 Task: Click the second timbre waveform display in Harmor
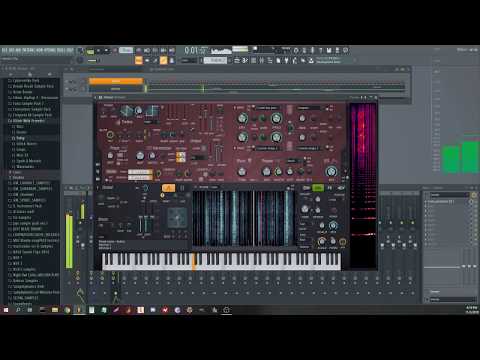click(x=152, y=111)
